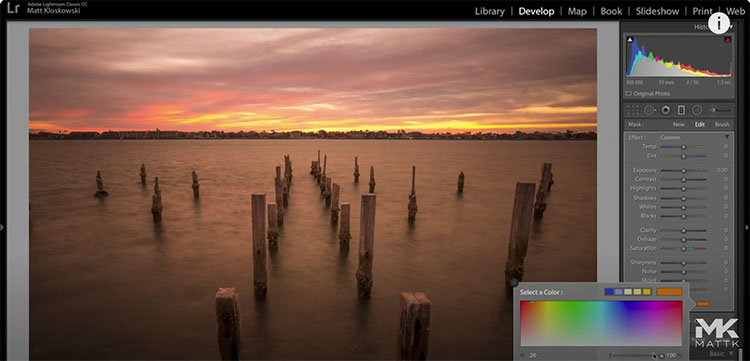Adjust the Contrast slider handle
This screenshot has height=361, width=750.
click(x=684, y=179)
